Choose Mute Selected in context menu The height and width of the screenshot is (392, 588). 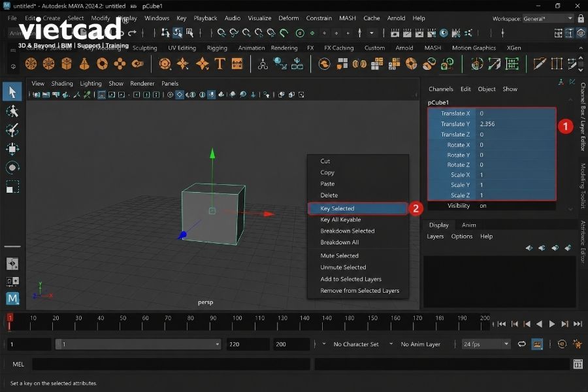[x=339, y=255]
